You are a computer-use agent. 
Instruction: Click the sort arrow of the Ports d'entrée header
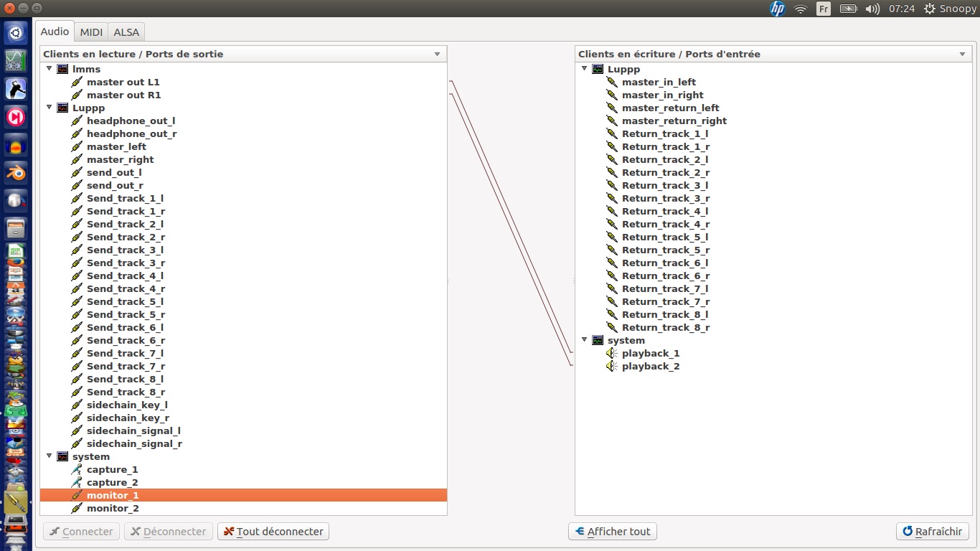[x=963, y=55]
